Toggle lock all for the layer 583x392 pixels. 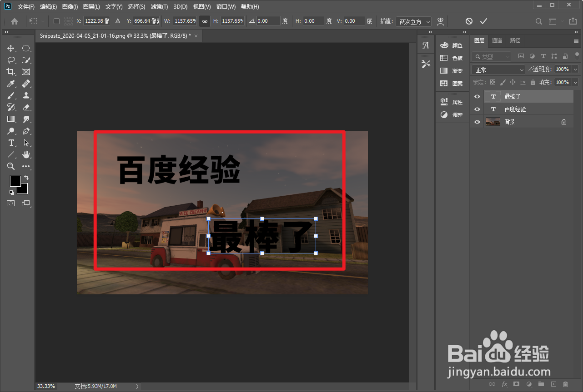point(533,83)
